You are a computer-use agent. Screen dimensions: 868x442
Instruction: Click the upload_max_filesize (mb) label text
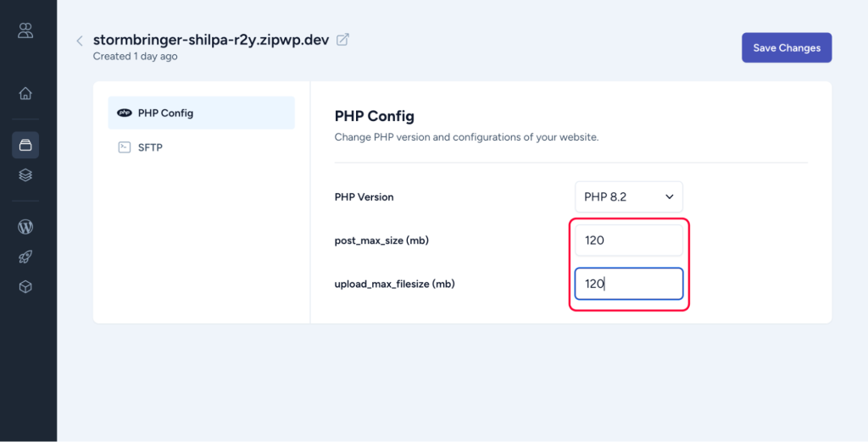[394, 285]
